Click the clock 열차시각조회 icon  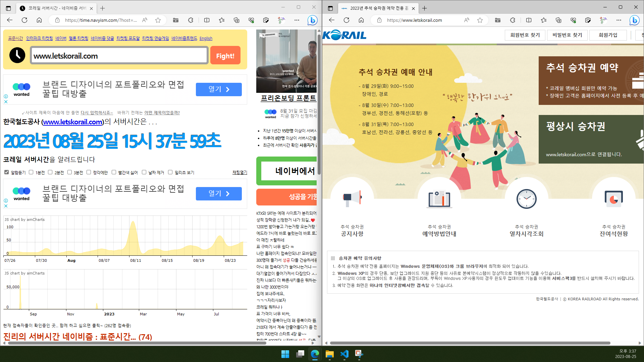pyautogui.click(x=526, y=198)
